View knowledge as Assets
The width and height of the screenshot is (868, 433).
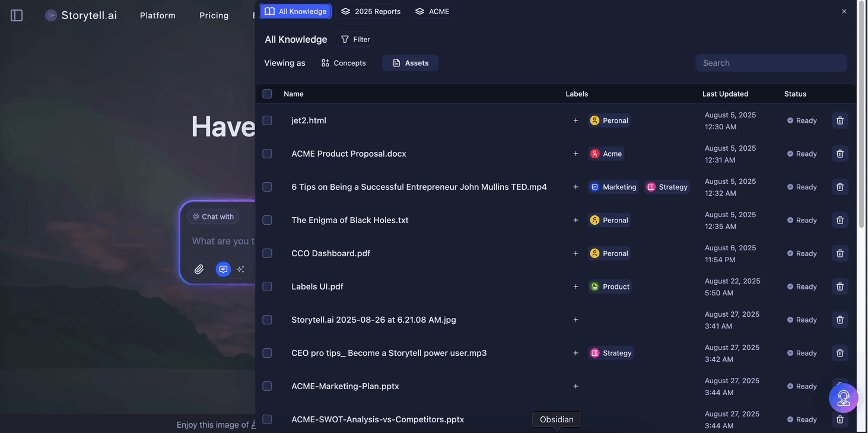click(x=411, y=63)
